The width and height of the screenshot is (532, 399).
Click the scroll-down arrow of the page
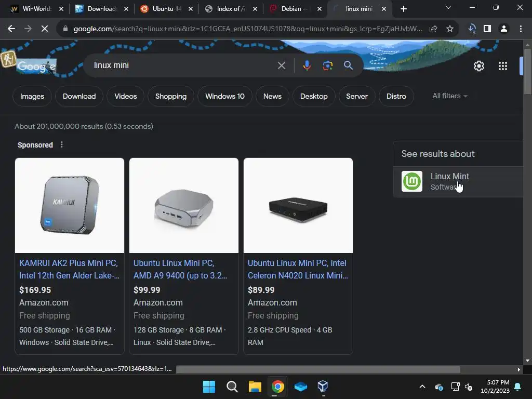pos(527,361)
